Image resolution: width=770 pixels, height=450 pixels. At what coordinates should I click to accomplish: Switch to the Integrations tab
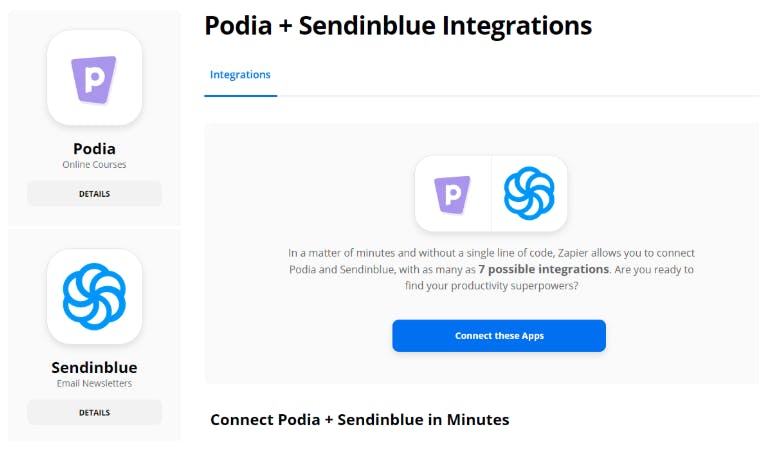[x=240, y=75]
